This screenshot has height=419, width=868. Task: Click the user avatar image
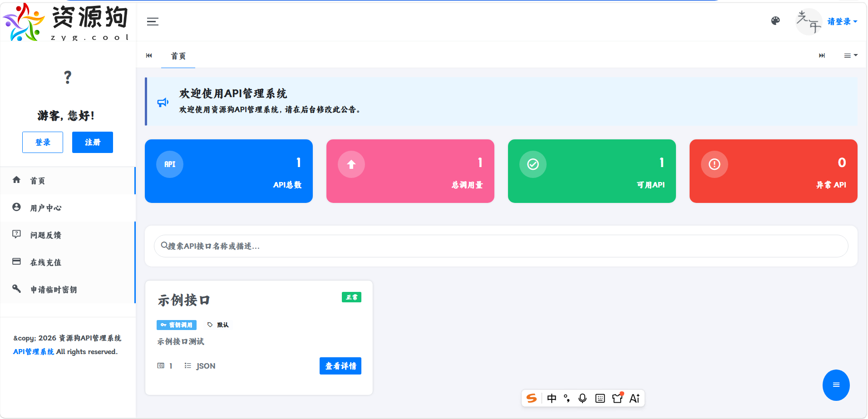click(809, 21)
